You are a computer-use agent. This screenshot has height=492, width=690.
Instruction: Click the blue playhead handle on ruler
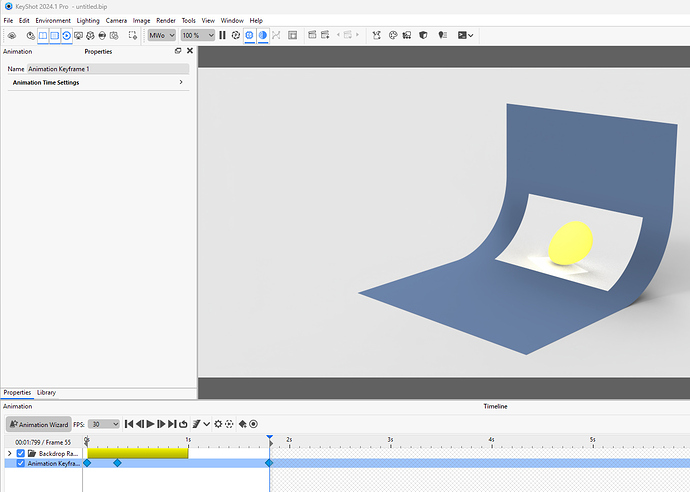pyautogui.click(x=270, y=438)
